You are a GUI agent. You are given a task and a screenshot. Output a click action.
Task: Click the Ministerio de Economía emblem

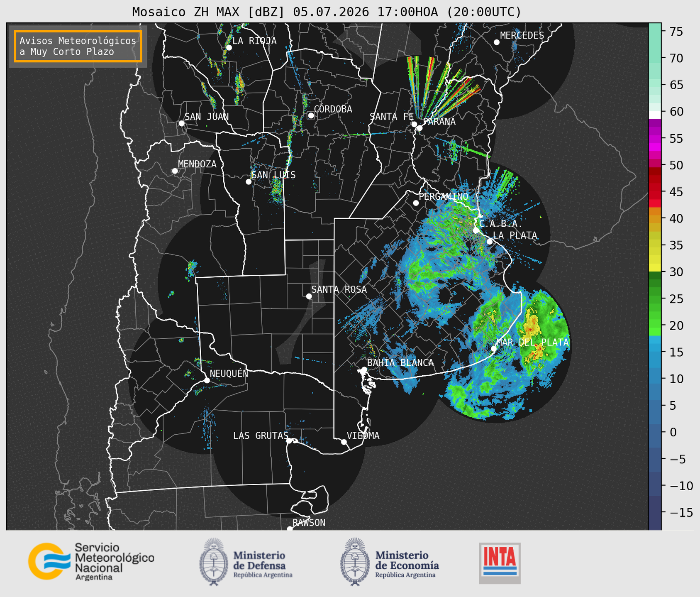[354, 562]
